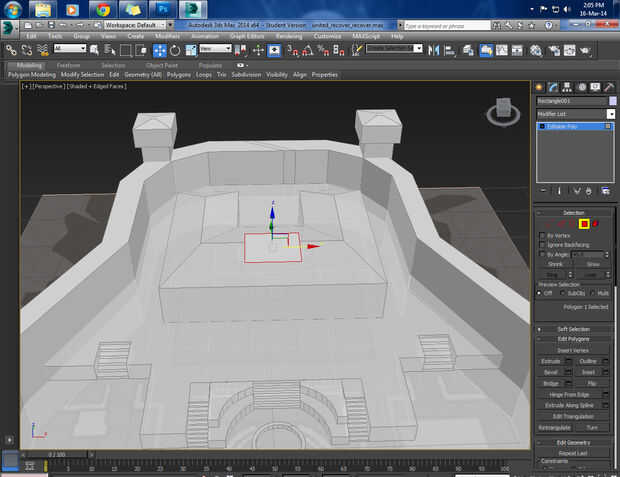Screen dimensions: 620x477
Task: Click the object color swatch beside Rectangle001
Action: [612, 100]
